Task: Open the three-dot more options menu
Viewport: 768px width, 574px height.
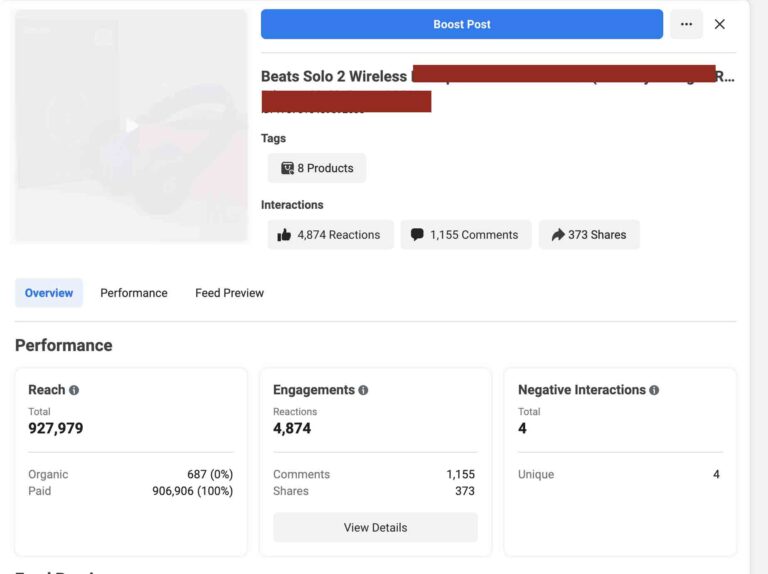Action: click(x=686, y=24)
